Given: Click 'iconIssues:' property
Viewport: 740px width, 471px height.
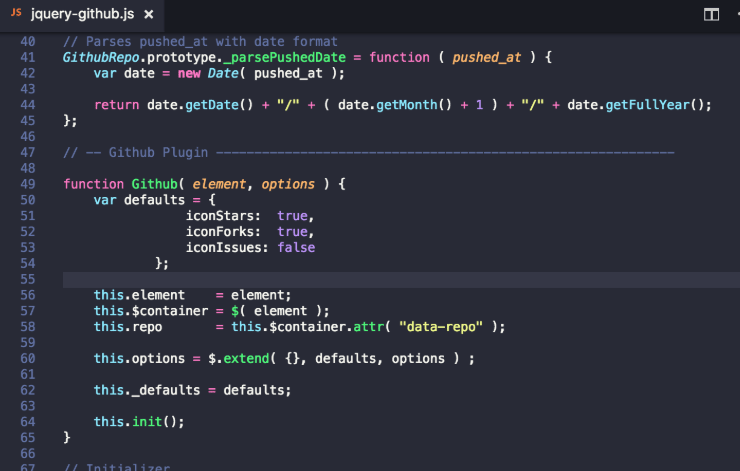Looking at the screenshot, I should tap(227, 248).
